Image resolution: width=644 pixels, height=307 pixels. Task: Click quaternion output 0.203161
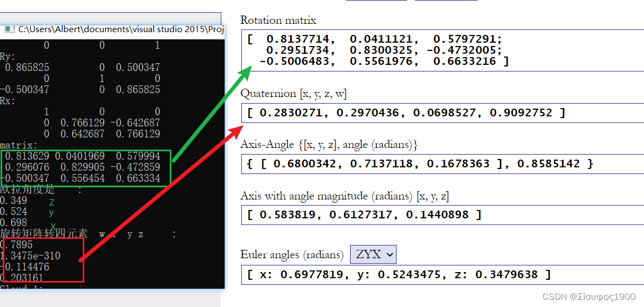tap(23, 278)
